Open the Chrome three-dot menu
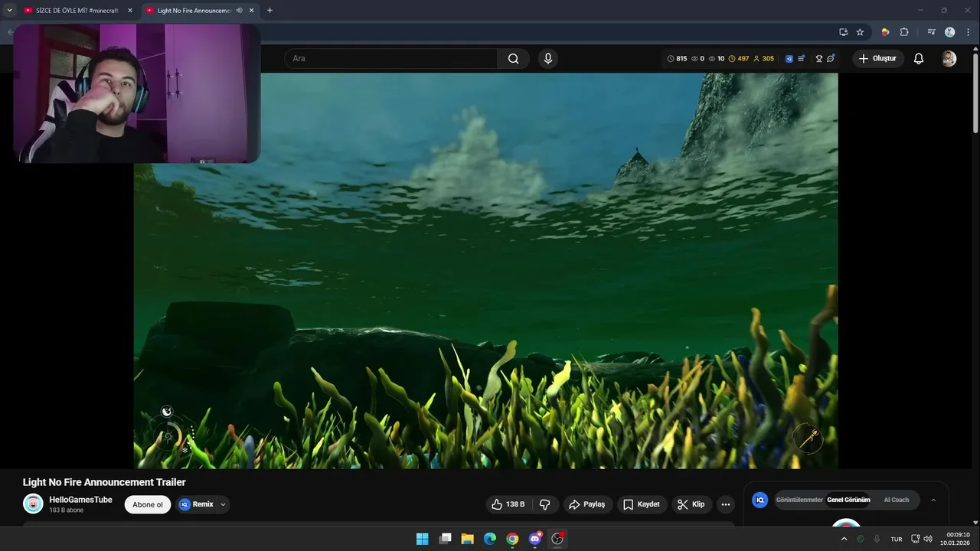 tap(968, 32)
